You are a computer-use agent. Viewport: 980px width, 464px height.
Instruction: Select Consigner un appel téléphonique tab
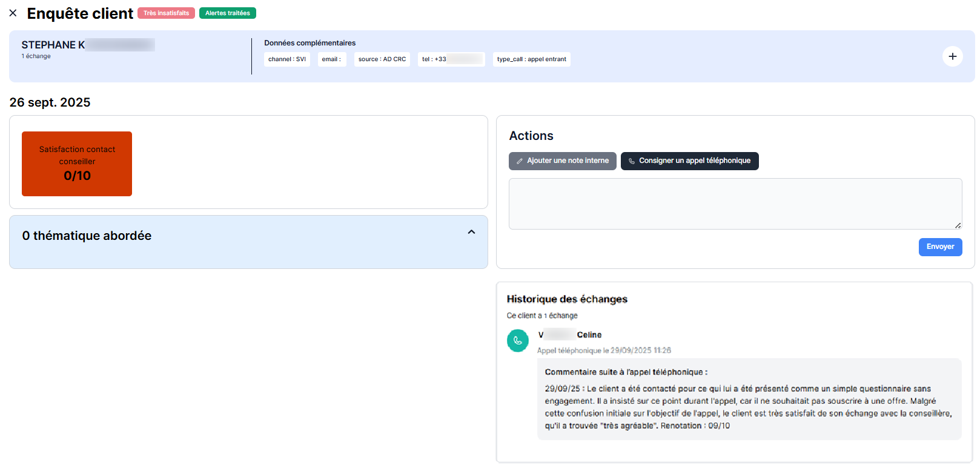(x=689, y=161)
